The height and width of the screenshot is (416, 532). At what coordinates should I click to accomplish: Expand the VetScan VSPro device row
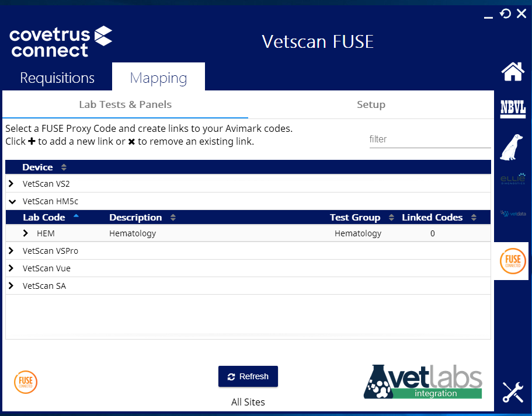(11, 250)
